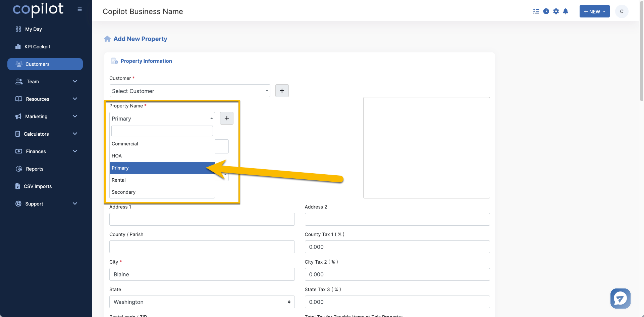Open the task checklist icon in header
This screenshot has height=317, width=644.
[x=536, y=11]
